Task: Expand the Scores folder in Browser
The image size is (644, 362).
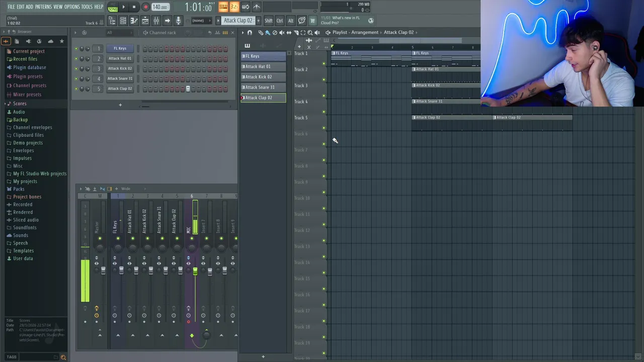Action: (x=20, y=104)
